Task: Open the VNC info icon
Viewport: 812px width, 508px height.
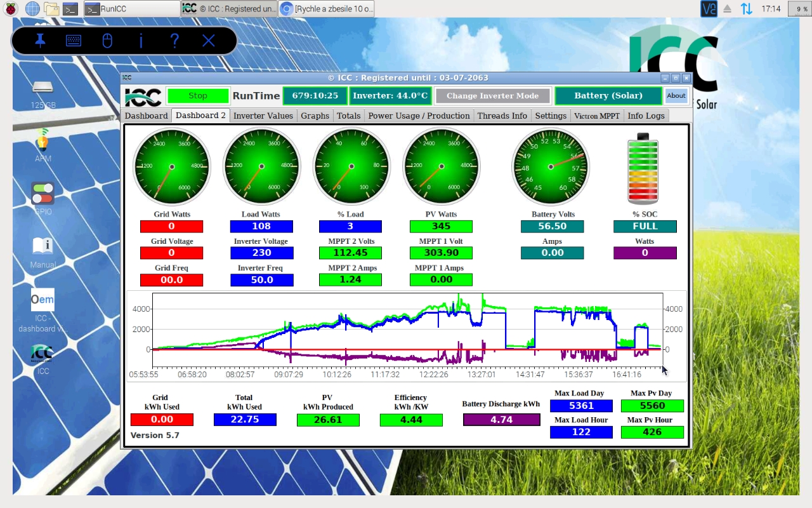Action: [141, 41]
